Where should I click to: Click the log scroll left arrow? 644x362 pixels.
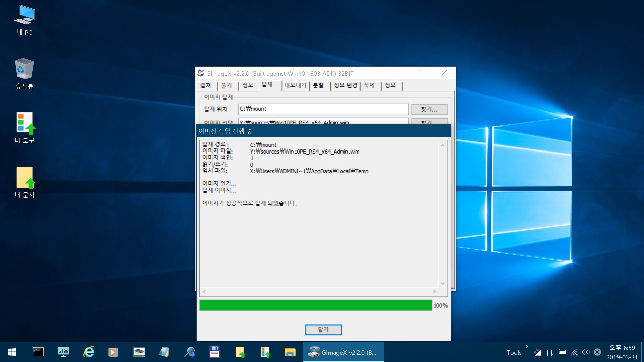[x=204, y=292]
